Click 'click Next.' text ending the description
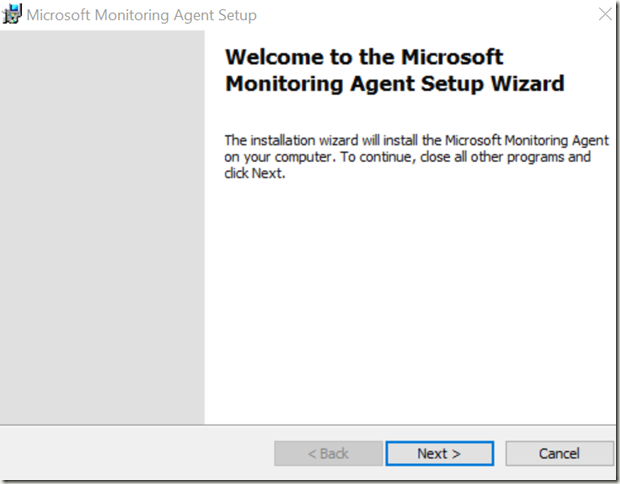The width and height of the screenshot is (620, 484). click(255, 173)
